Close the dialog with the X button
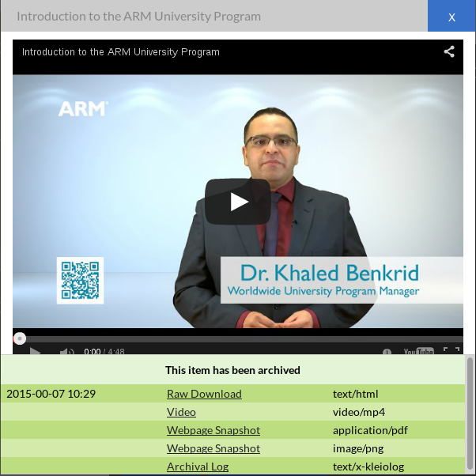476x476 pixels. [451, 16]
